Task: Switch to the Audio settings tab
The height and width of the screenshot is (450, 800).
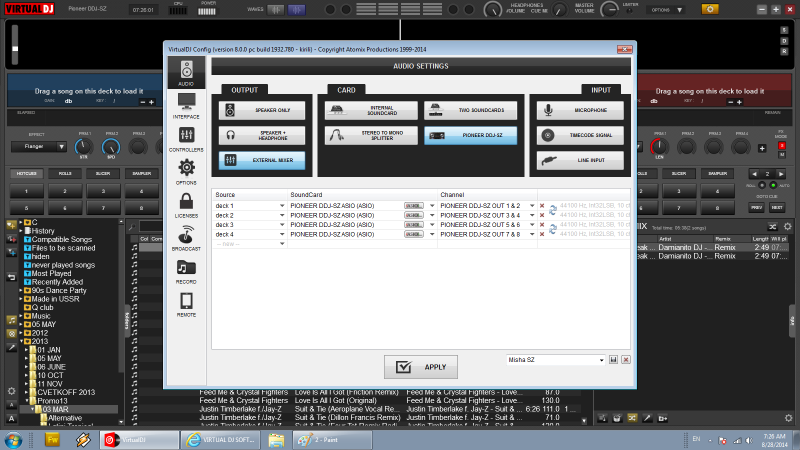Action: 186,72
